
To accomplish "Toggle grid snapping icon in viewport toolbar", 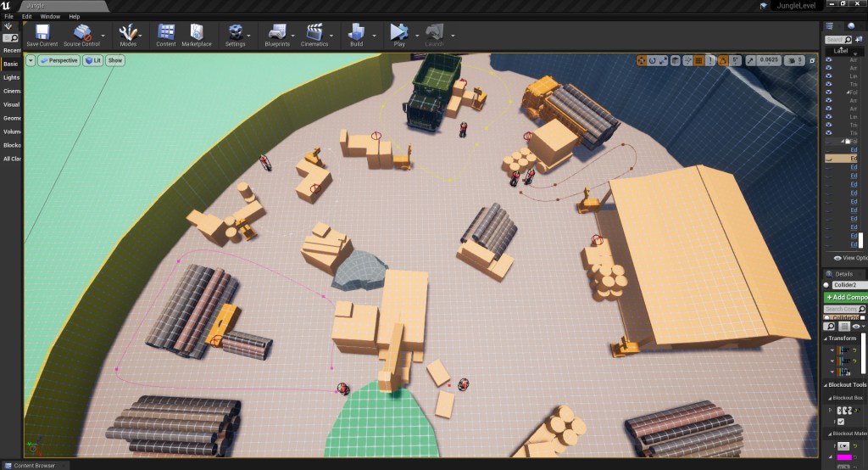I will 698,60.
